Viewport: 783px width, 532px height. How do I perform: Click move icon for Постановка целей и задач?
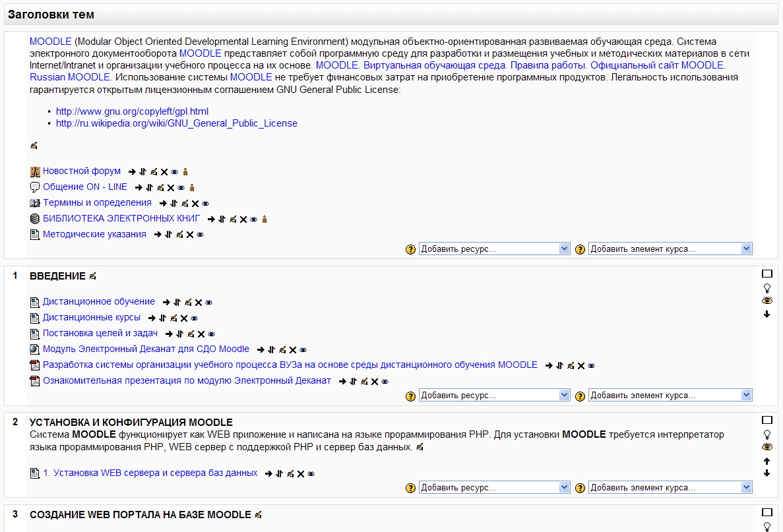[180, 334]
